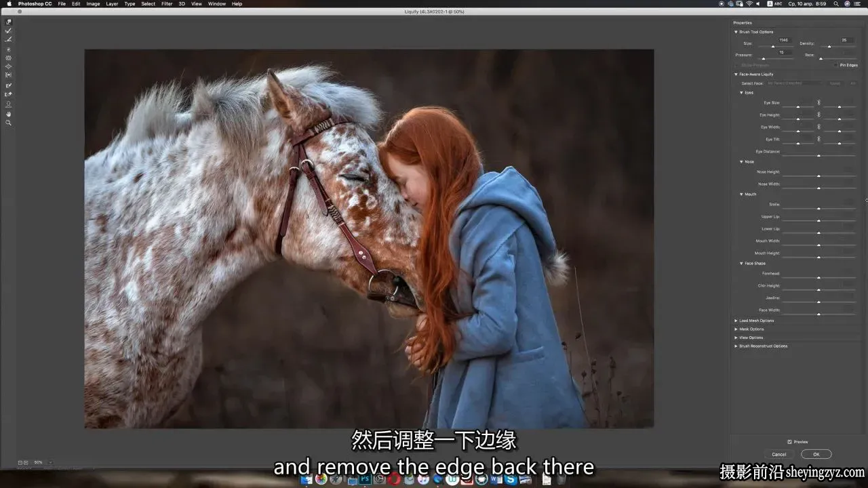Click Cancel in Liquify dialog

(779, 454)
